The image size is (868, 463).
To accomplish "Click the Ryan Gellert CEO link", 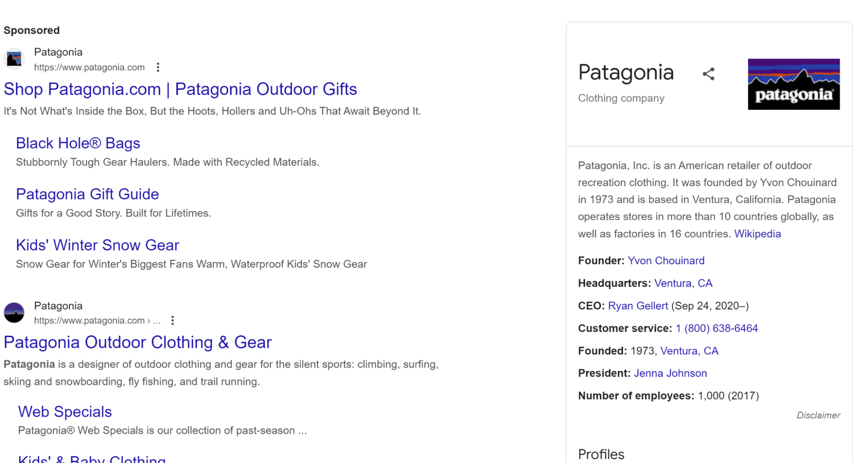I will pos(638,306).
